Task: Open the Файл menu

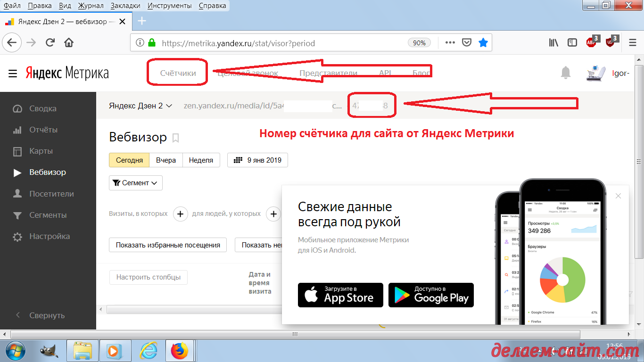Action: coord(12,6)
